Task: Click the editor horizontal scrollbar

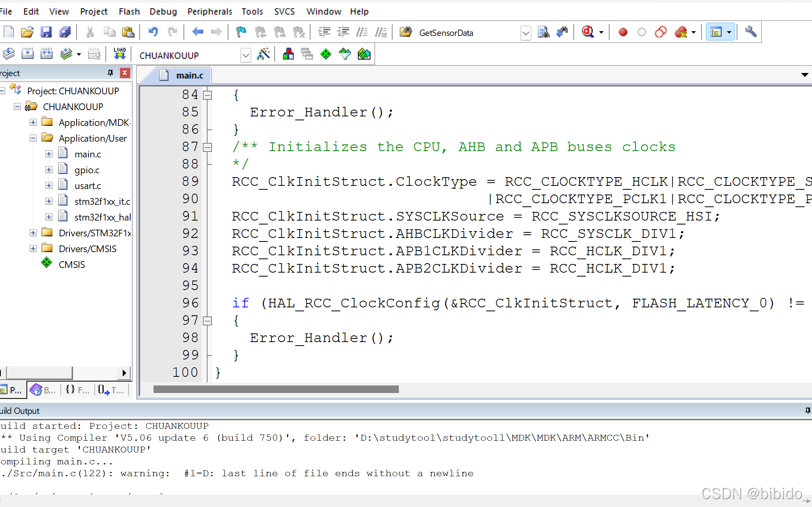Action: click(276, 389)
